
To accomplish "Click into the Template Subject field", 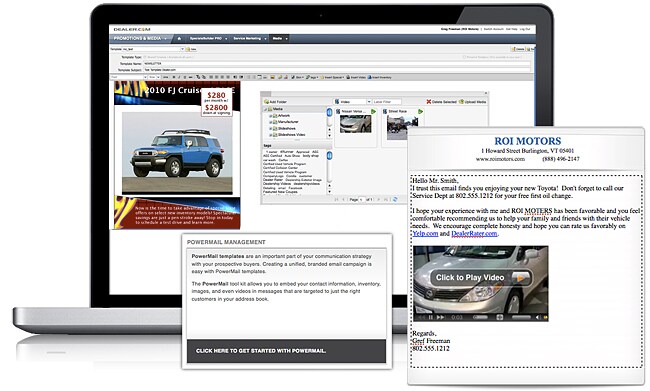I will point(337,70).
